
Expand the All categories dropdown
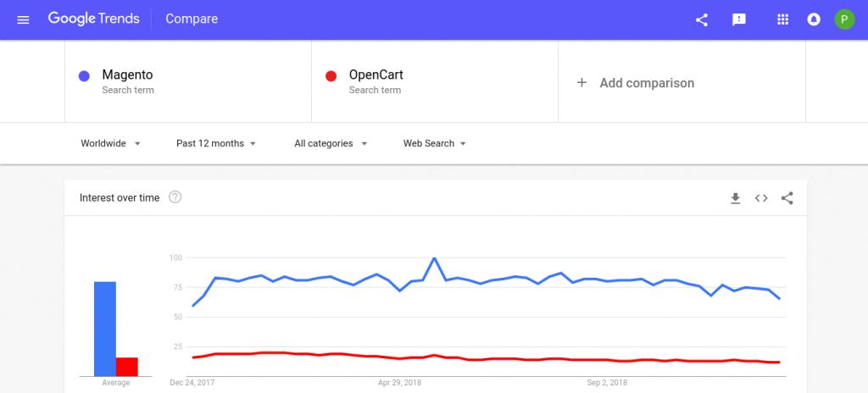click(331, 143)
